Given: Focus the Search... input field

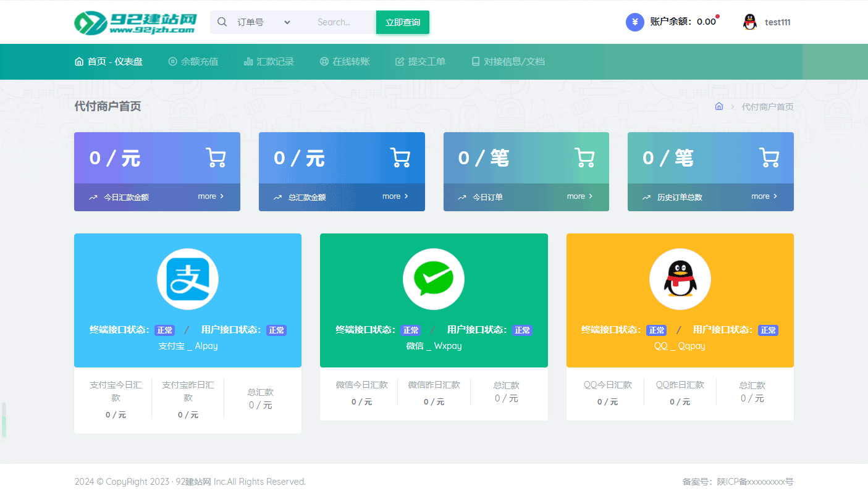Looking at the screenshot, I should click(x=343, y=22).
